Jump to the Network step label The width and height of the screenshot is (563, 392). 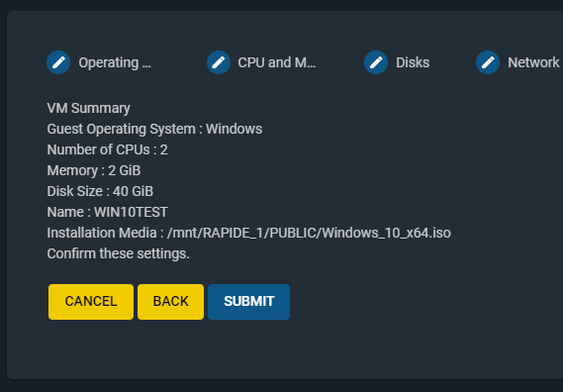pos(533,62)
